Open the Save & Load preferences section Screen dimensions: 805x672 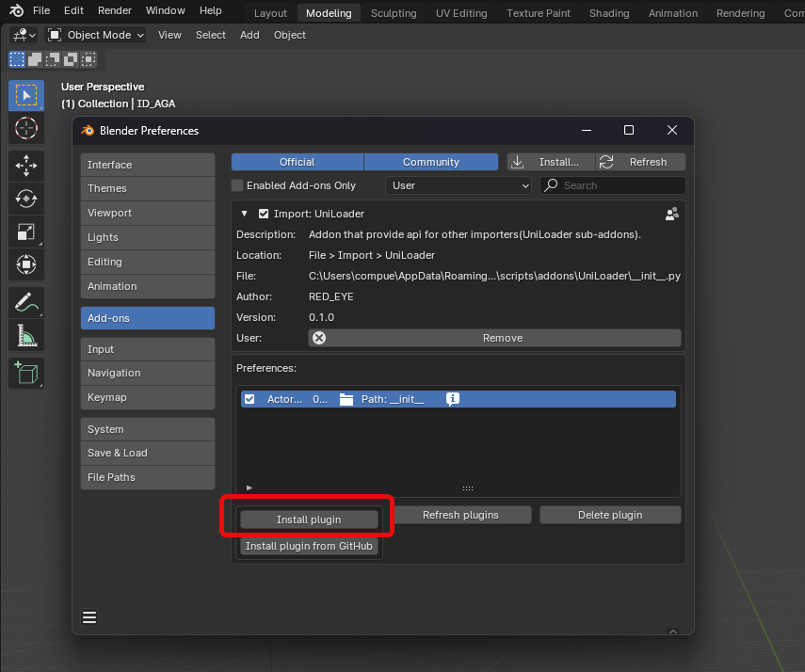tap(148, 453)
